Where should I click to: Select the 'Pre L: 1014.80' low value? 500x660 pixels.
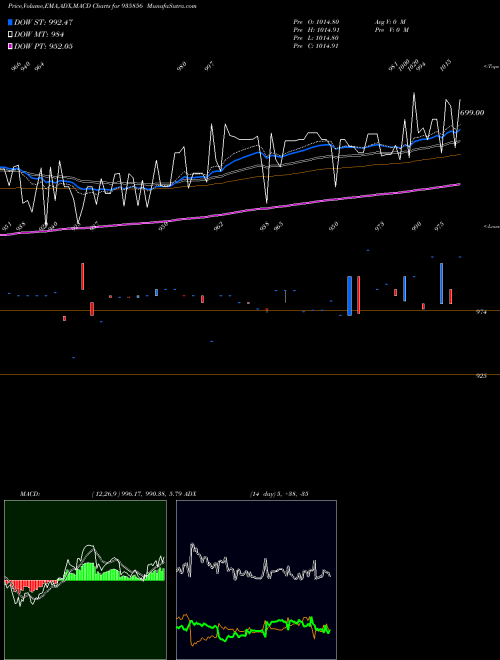[316, 38]
